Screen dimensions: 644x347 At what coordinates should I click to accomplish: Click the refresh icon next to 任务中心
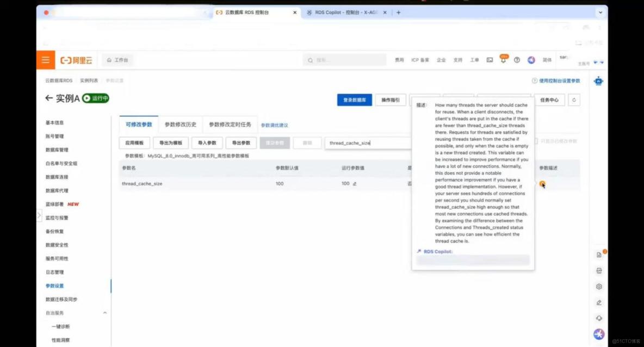(x=574, y=100)
